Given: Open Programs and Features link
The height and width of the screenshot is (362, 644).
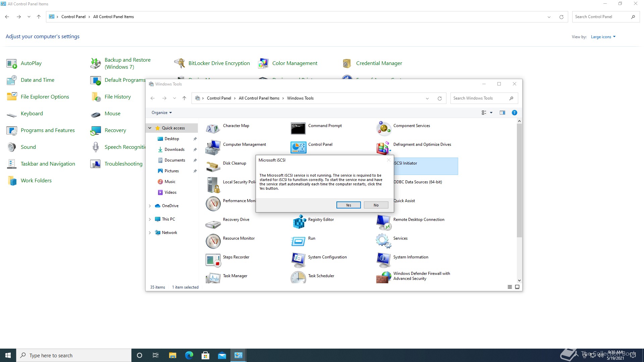Looking at the screenshot, I should click(48, 130).
